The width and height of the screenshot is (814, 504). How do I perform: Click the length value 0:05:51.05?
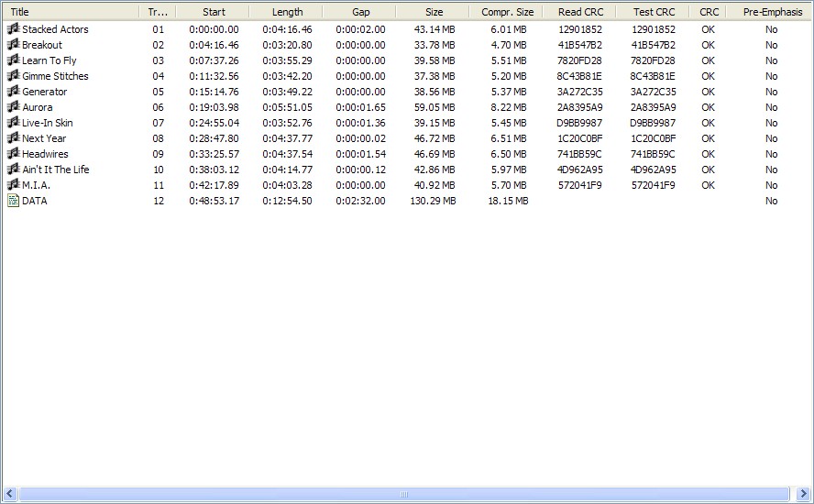click(x=287, y=107)
